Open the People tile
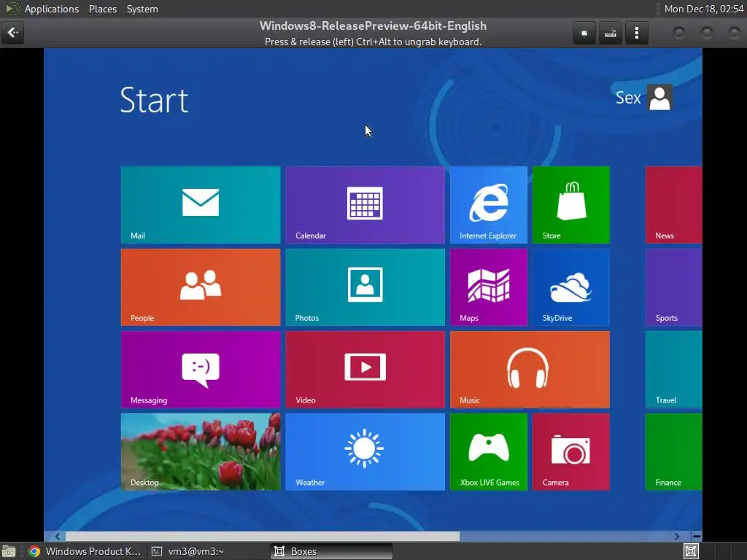Viewport: 747px width, 560px height. (x=201, y=287)
